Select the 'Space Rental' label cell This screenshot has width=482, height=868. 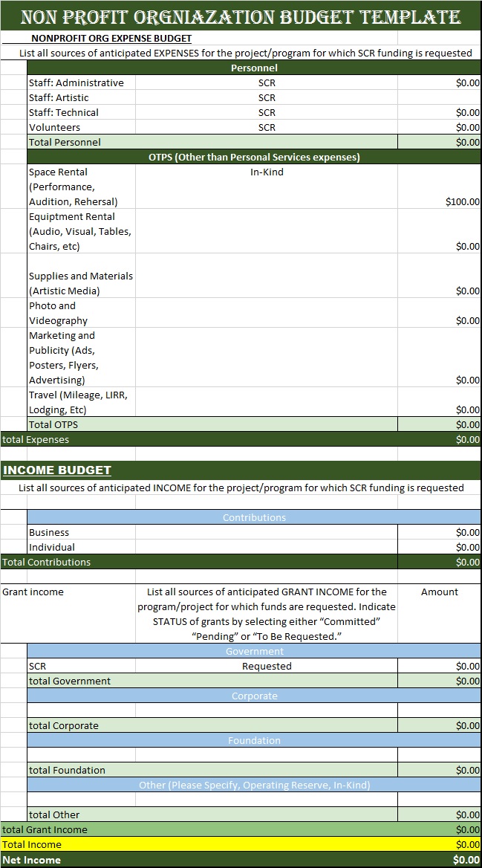coord(82,187)
